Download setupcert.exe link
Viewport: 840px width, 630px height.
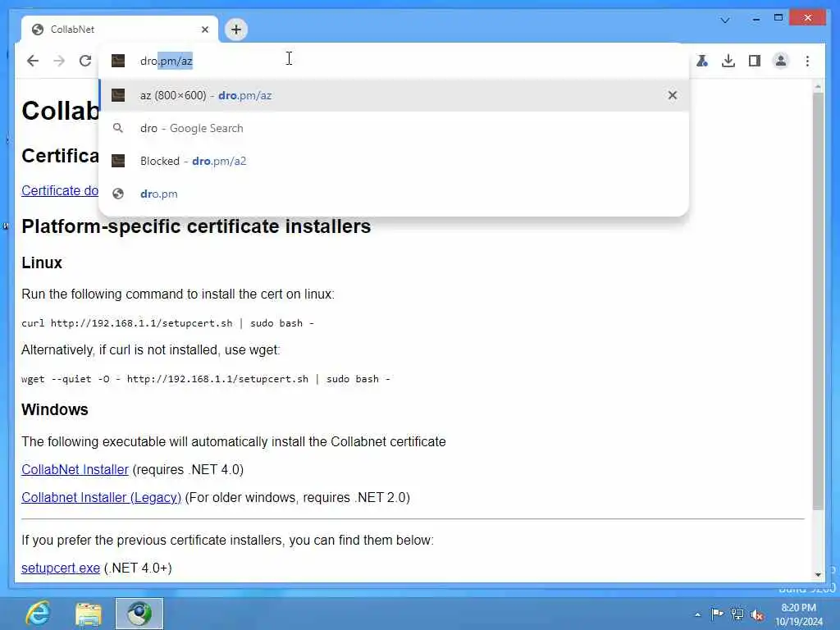coord(61,568)
